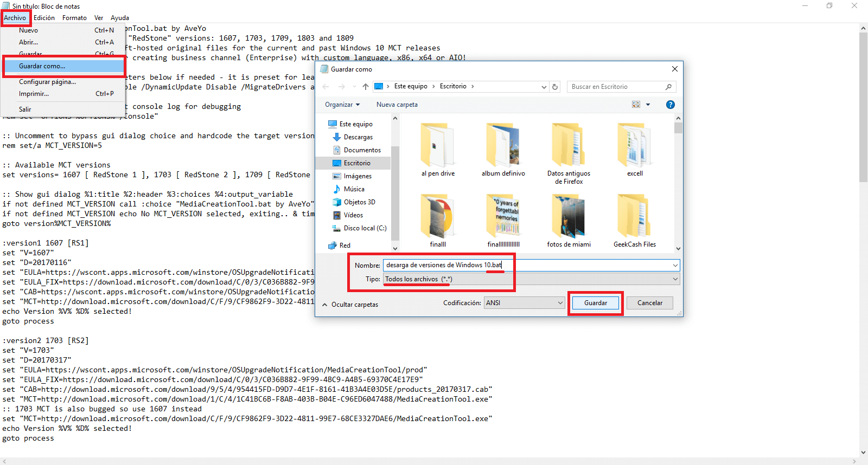This screenshot has height=465, width=868.
Task: Click file list scrollbar down arrow
Action: click(678, 249)
